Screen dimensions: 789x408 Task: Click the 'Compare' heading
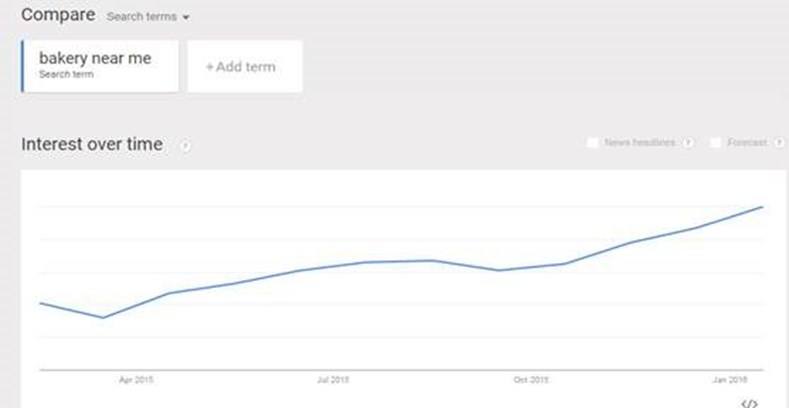pyautogui.click(x=58, y=15)
